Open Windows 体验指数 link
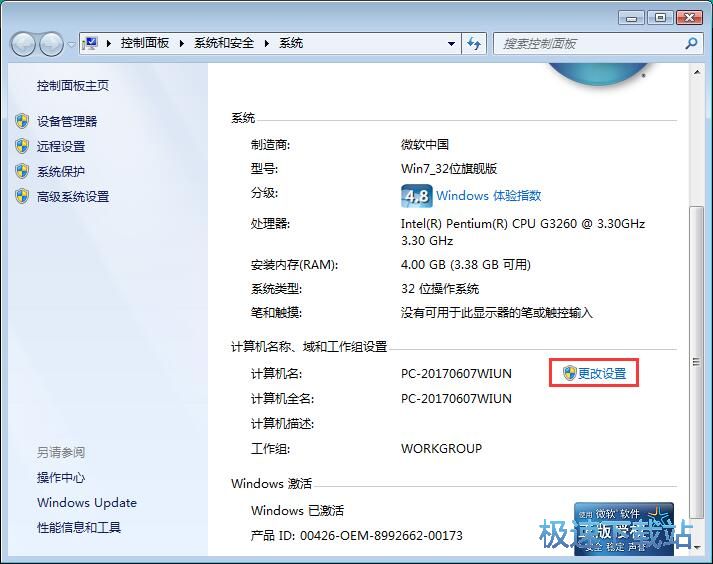The height and width of the screenshot is (564, 713). pyautogui.click(x=488, y=196)
